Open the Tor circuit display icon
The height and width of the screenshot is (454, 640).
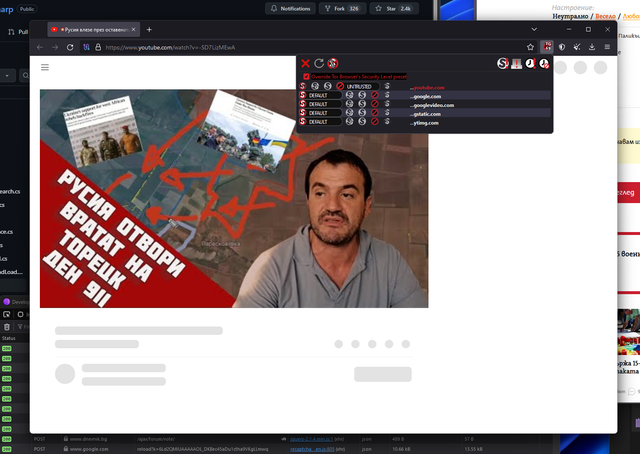[x=86, y=47]
